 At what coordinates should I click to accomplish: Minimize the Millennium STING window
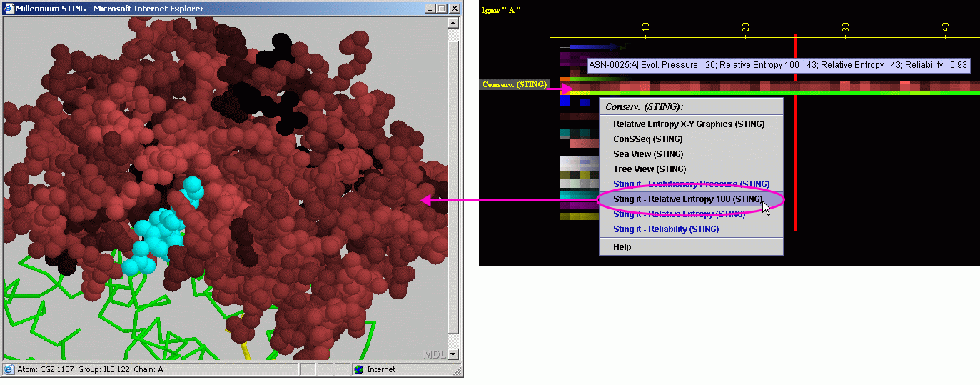pos(429,9)
